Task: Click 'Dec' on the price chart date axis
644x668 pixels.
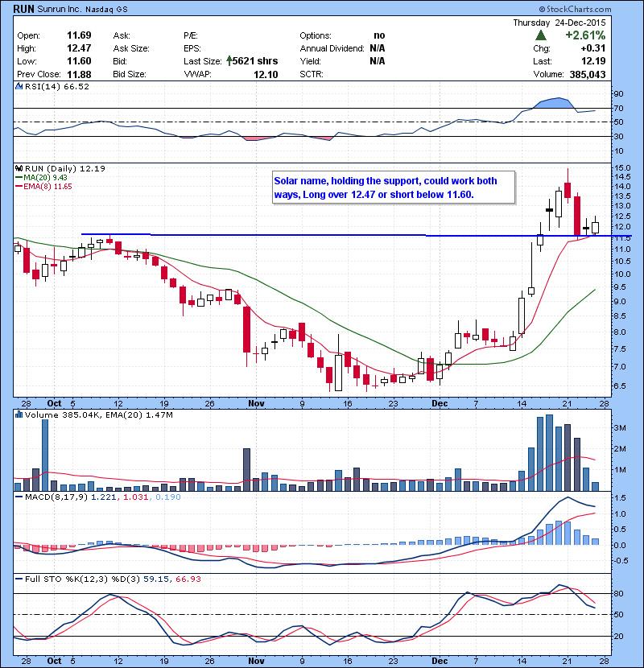Action: [x=440, y=403]
